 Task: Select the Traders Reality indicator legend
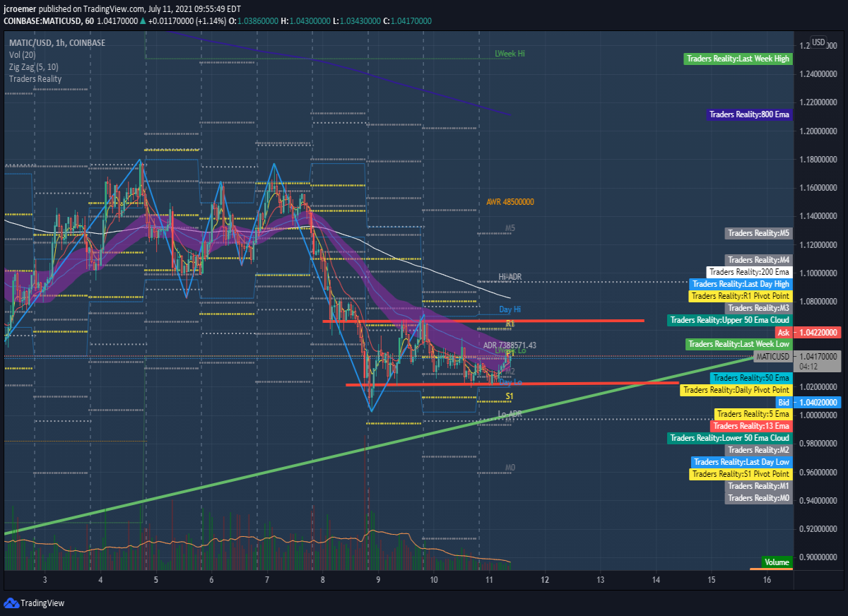point(35,79)
